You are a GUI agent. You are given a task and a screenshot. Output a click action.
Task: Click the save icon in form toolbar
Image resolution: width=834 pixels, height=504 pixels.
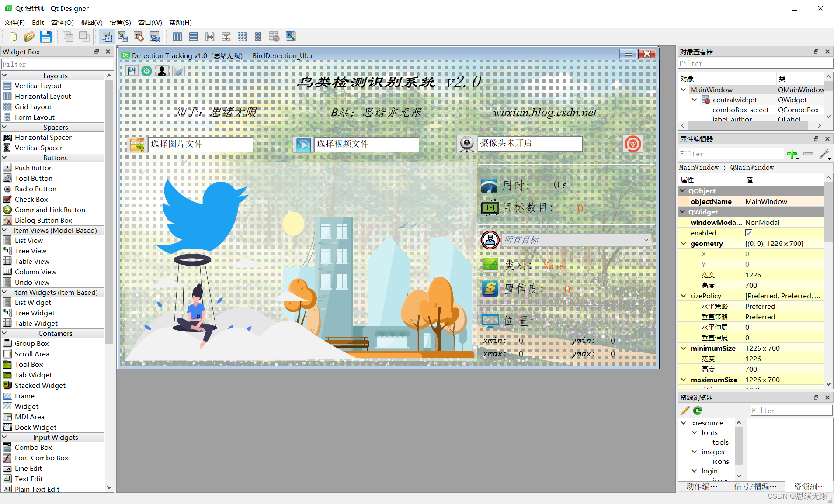point(132,71)
